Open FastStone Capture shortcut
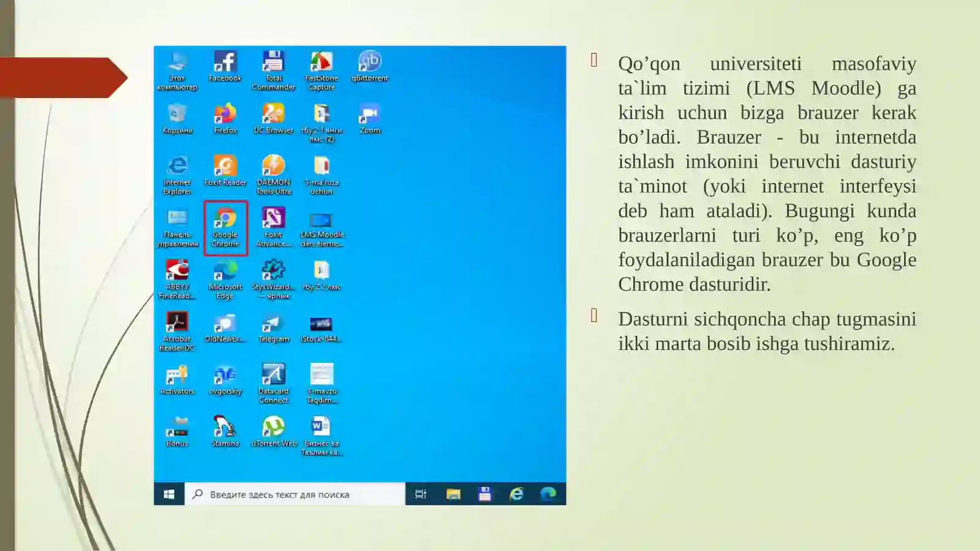Image resolution: width=980 pixels, height=551 pixels. tap(322, 70)
